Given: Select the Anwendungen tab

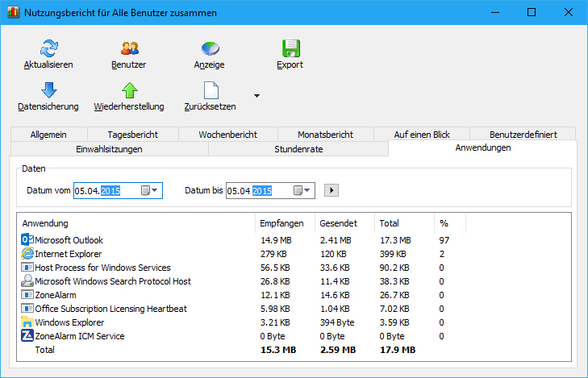Looking at the screenshot, I should point(483,147).
